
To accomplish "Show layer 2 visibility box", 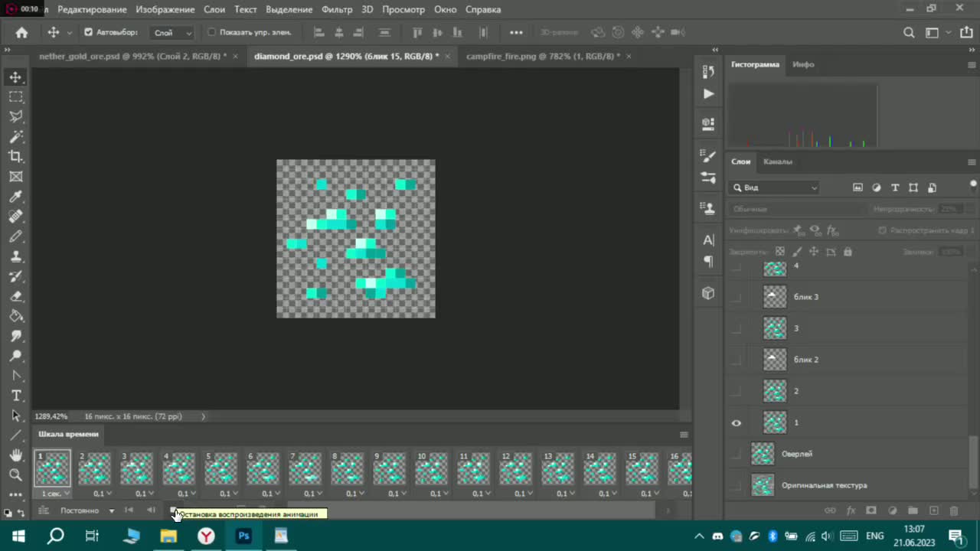I will click(x=737, y=391).
